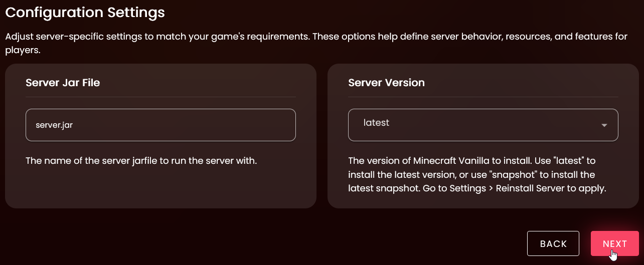Go back with the BACK button
The width and height of the screenshot is (644, 265).
pyautogui.click(x=553, y=243)
